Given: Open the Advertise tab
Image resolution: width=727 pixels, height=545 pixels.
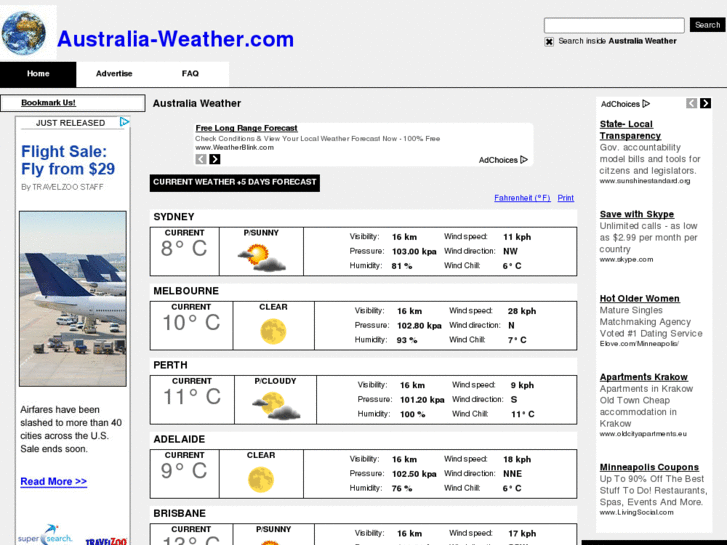Looking at the screenshot, I should 114,74.
